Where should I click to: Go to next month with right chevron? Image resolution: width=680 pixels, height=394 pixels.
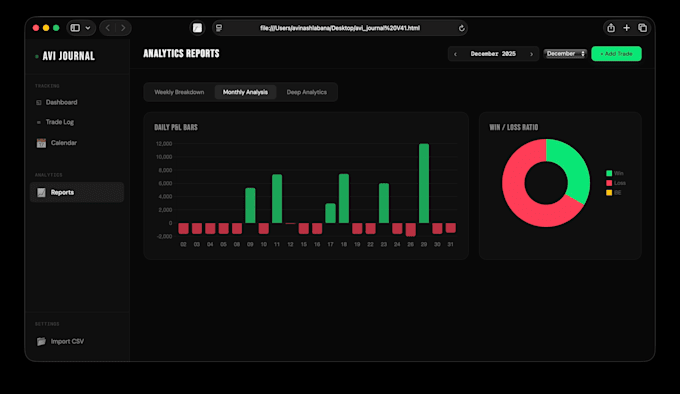click(x=531, y=54)
